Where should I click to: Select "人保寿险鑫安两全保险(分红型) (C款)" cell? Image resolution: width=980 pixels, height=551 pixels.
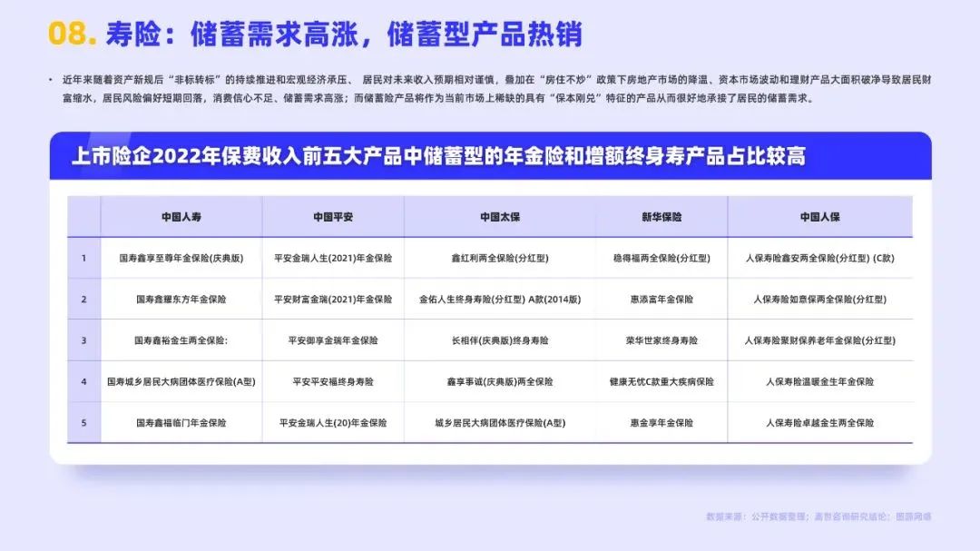[820, 258]
